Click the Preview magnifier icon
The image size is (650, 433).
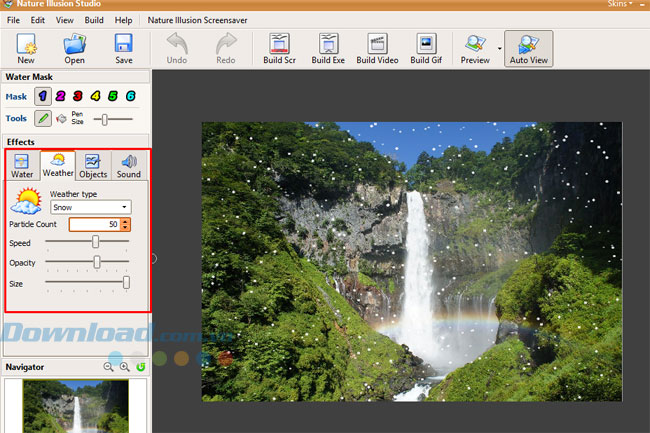pyautogui.click(x=475, y=44)
